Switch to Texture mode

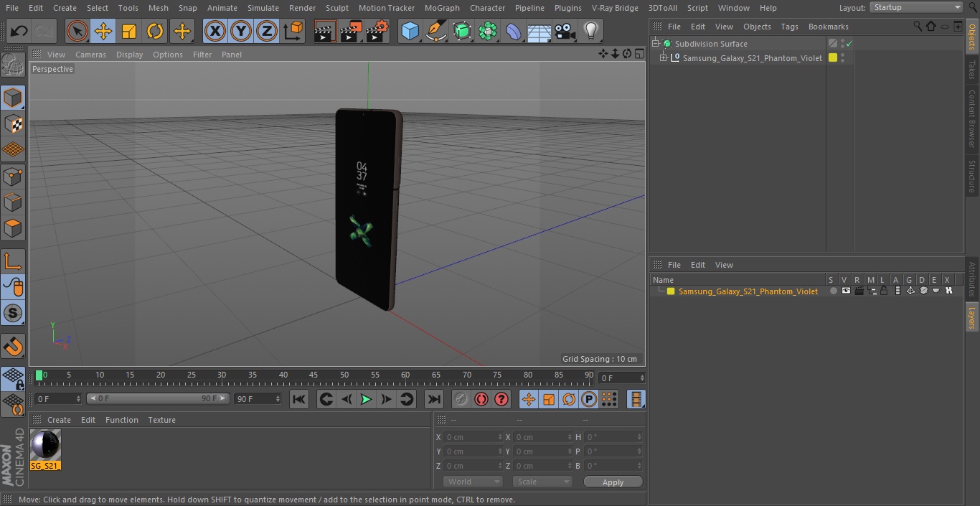[x=13, y=123]
